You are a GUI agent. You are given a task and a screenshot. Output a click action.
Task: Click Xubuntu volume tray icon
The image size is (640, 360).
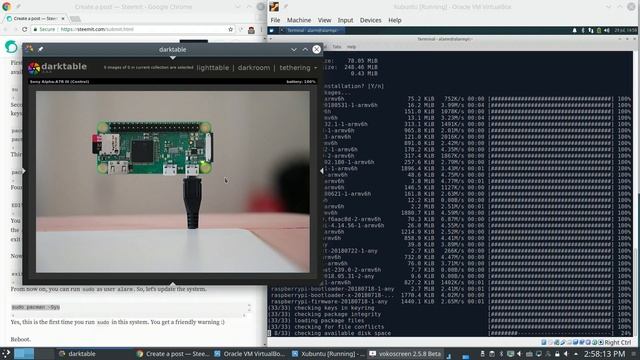click(607, 31)
